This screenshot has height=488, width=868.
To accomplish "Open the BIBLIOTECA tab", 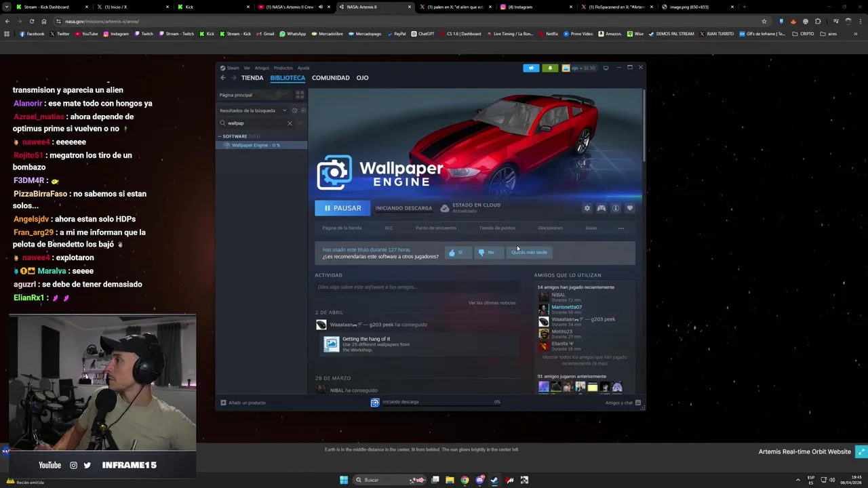I will [288, 78].
